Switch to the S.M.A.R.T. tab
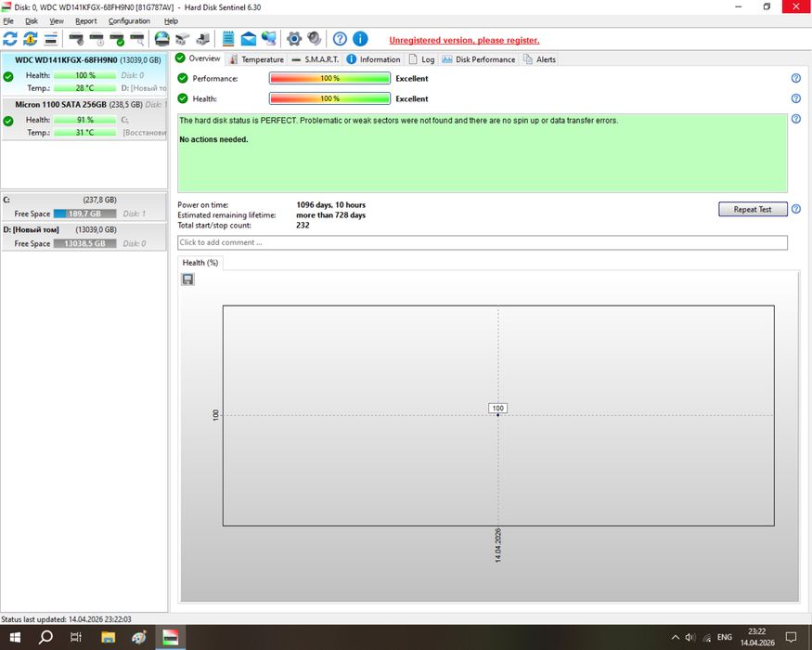 pyautogui.click(x=316, y=59)
